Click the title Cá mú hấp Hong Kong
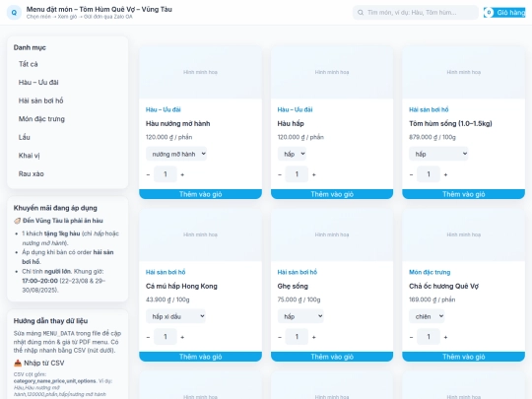Viewport: 532px width, 399px height. pos(181,286)
